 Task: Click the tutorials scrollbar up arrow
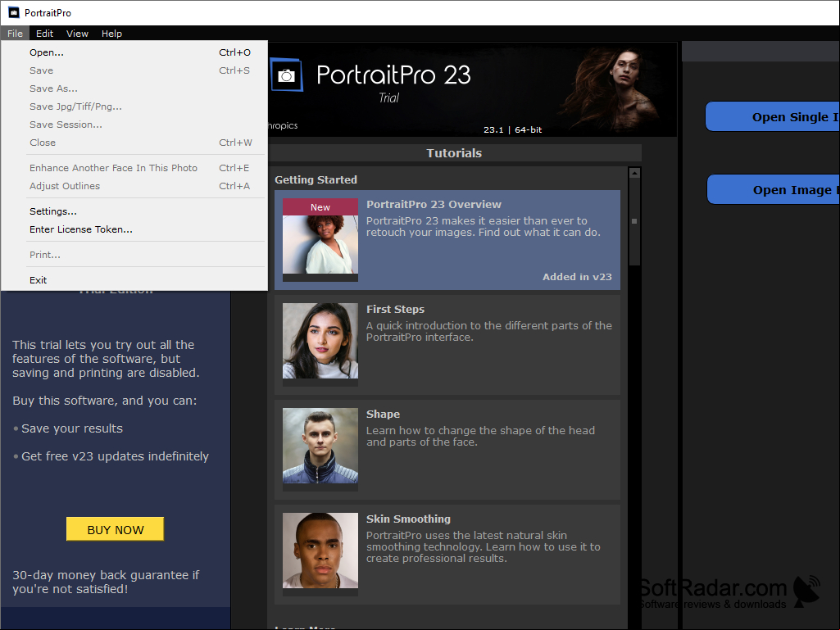[635, 173]
